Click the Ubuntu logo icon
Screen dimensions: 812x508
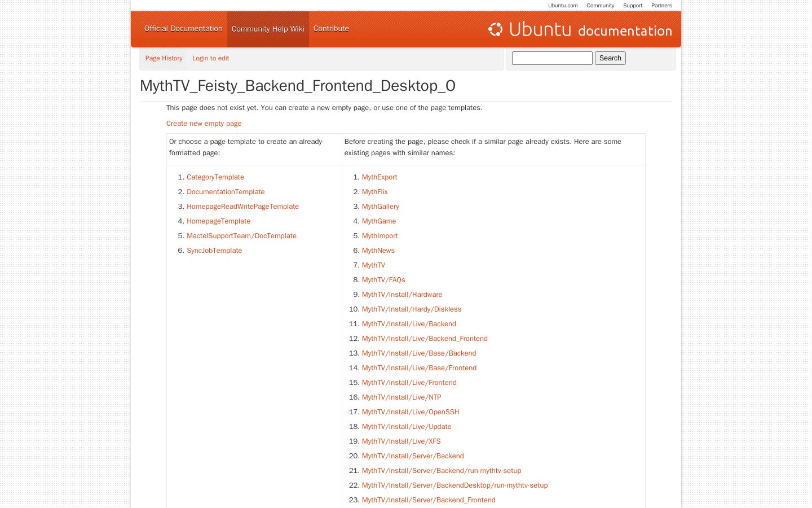point(495,29)
